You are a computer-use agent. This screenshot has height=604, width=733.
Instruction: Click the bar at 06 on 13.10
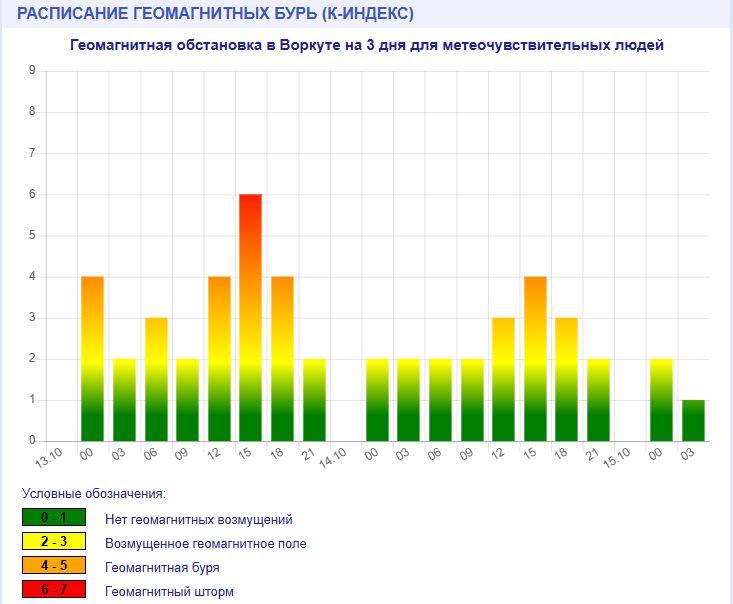(156, 379)
